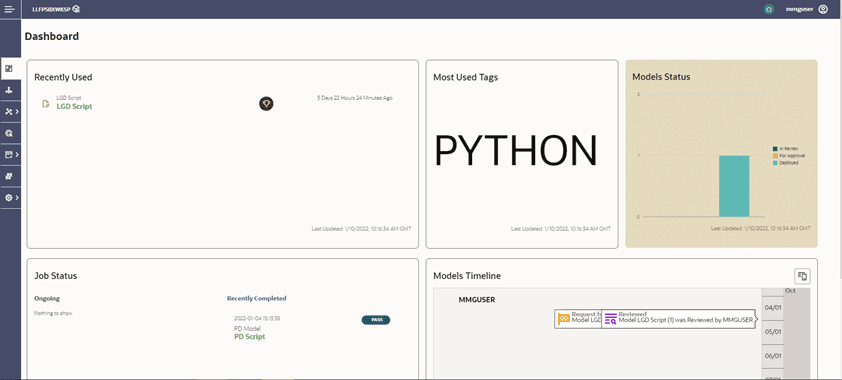Screen dimensions: 842x380
Task: Click the 06/01 timeline date
Action: tap(772, 356)
